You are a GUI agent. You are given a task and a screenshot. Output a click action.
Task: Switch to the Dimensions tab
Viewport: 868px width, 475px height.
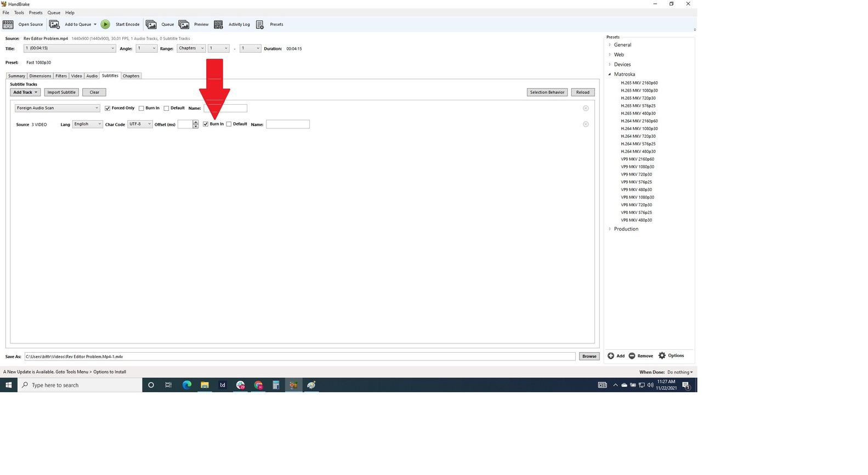pos(40,76)
